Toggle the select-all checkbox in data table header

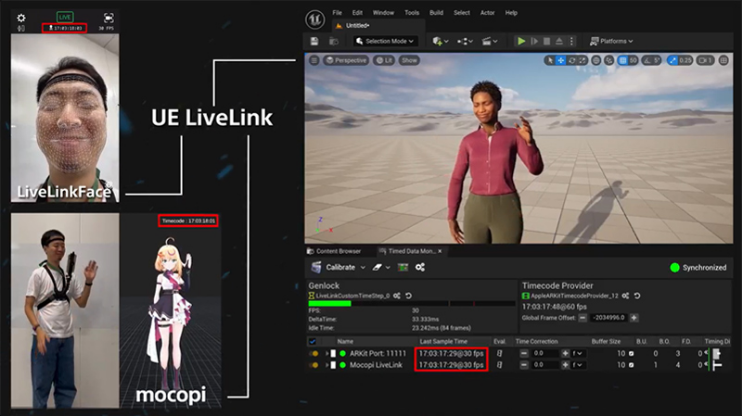click(x=314, y=341)
